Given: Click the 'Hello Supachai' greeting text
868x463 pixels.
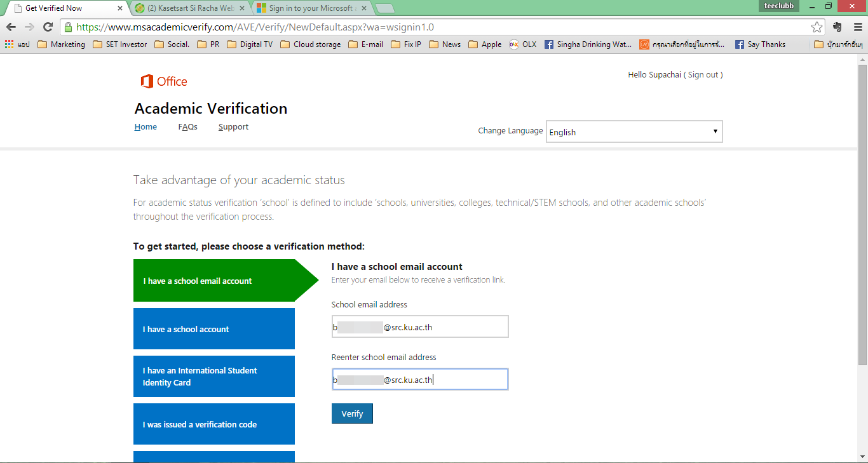Looking at the screenshot, I should [654, 74].
